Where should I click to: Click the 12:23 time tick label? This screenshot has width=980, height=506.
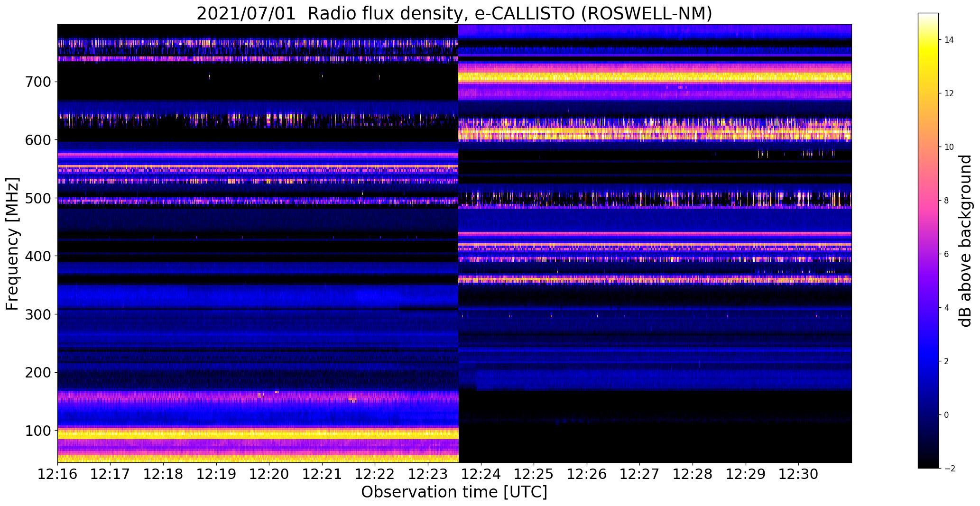pyautogui.click(x=428, y=474)
